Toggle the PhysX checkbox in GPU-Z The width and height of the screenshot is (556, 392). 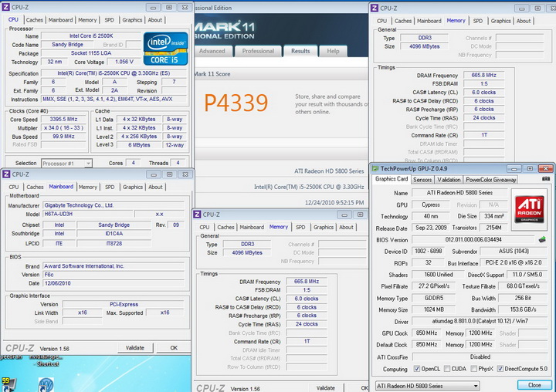(x=473, y=369)
